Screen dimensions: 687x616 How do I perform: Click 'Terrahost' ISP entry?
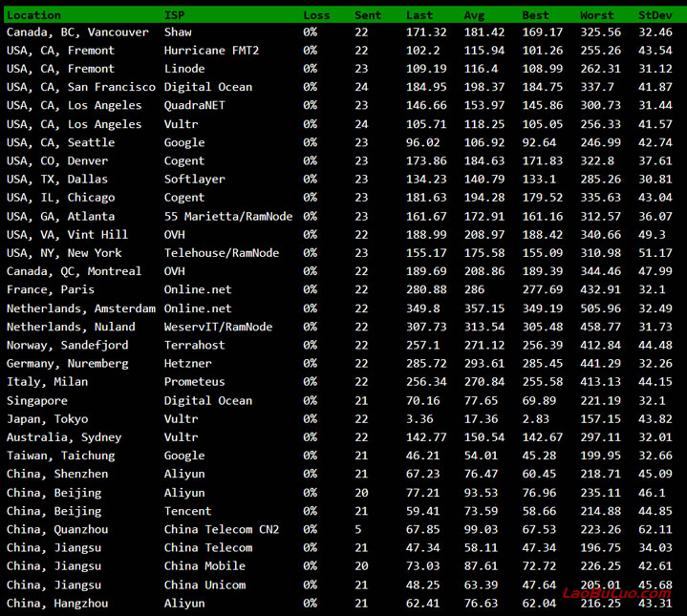pyautogui.click(x=194, y=346)
